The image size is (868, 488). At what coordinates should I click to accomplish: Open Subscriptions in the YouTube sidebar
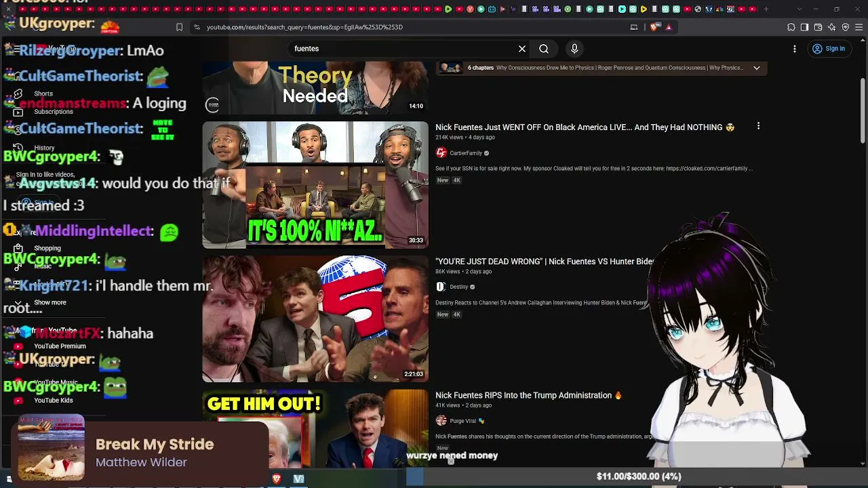coord(53,112)
